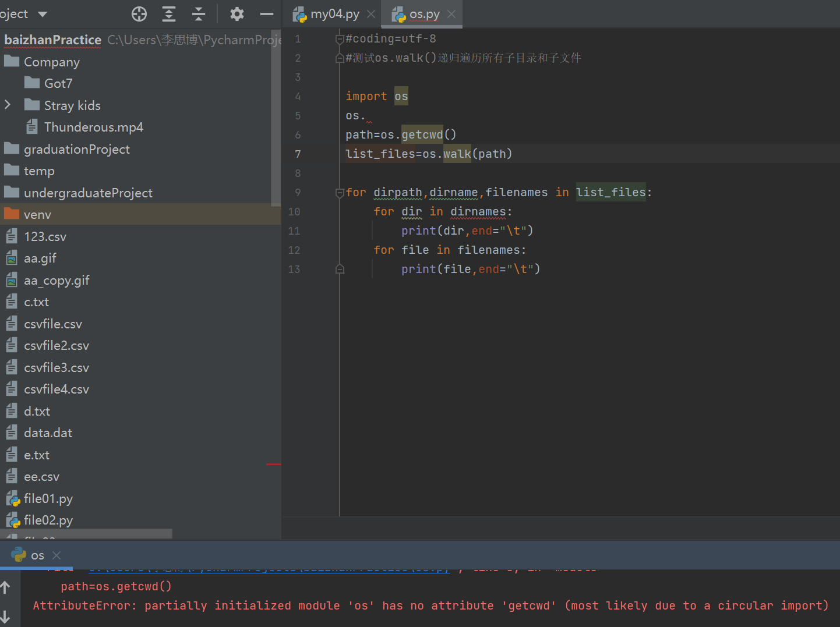Click the up arrow in run console
840x627 pixels.
6,587
